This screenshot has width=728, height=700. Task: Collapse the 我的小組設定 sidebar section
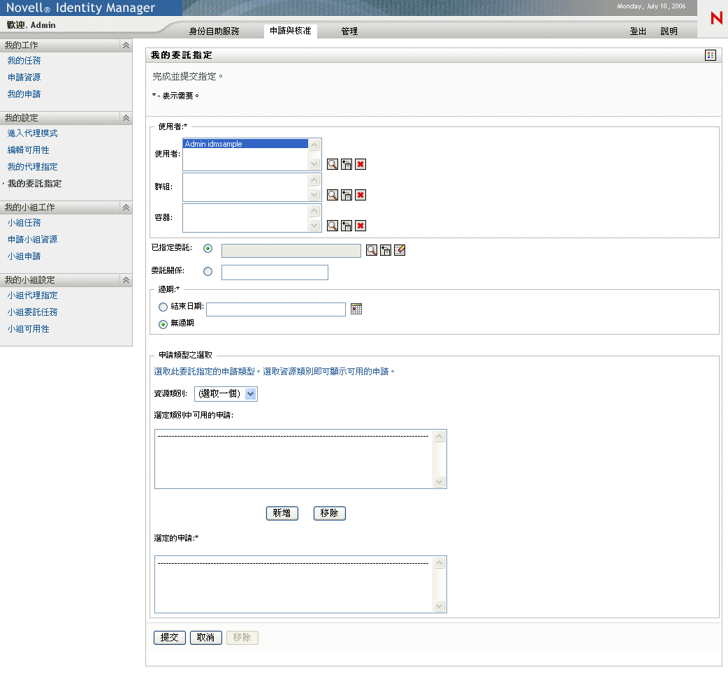(x=126, y=280)
